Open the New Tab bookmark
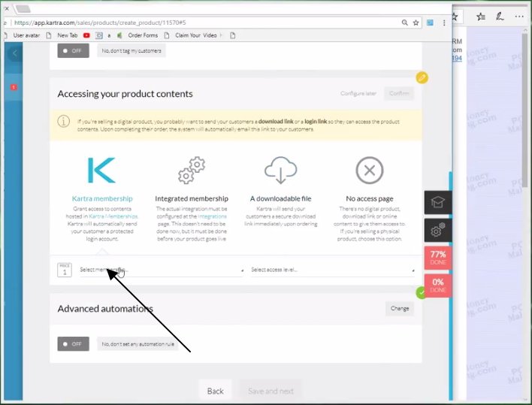The height and width of the screenshot is (405, 532). [67, 35]
